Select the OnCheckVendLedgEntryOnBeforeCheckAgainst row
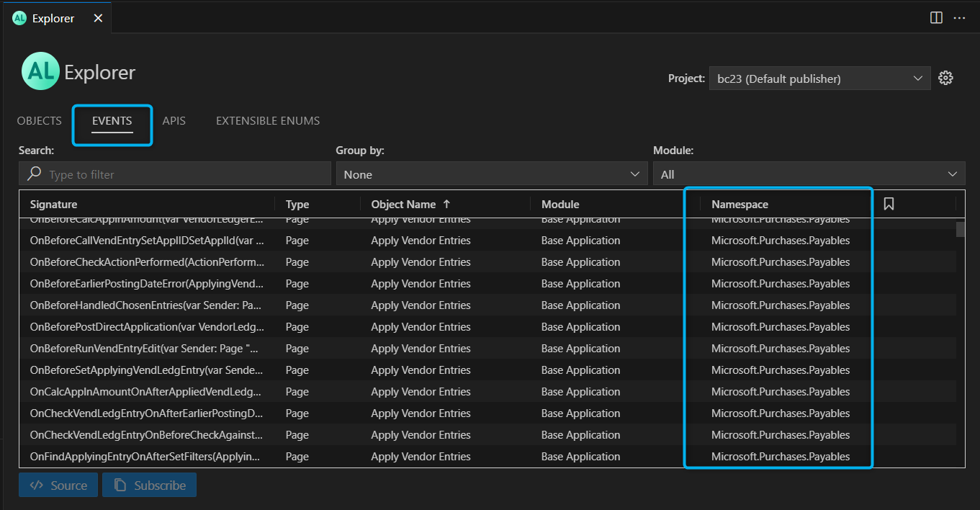This screenshot has height=510, width=980. pos(487,434)
